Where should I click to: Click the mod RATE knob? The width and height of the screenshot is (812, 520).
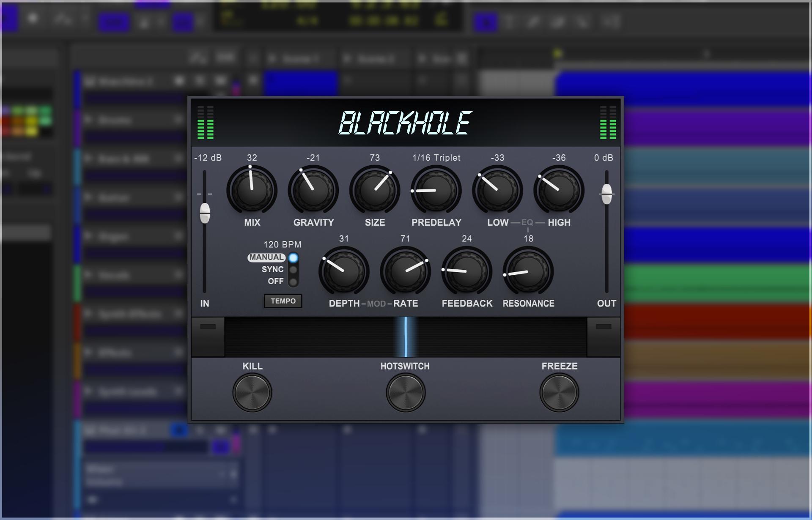(x=405, y=271)
